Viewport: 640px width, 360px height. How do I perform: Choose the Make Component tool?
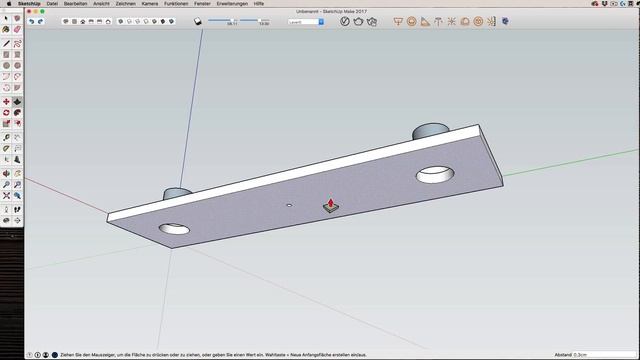tap(17, 19)
